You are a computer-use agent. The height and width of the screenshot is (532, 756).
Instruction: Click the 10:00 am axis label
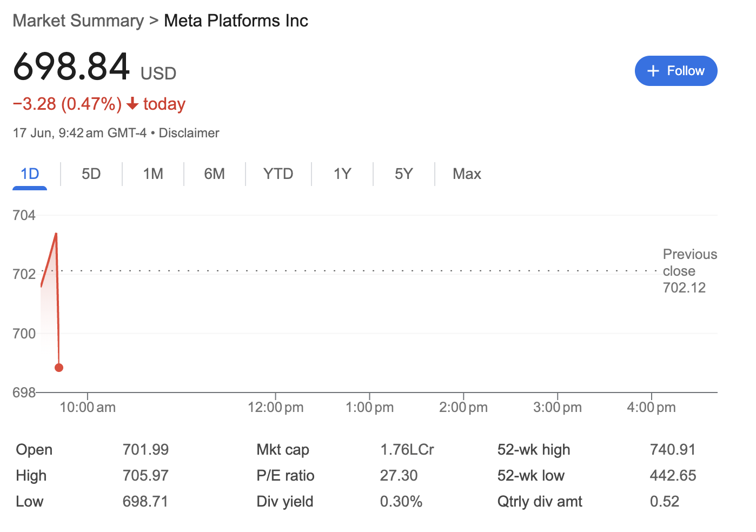click(88, 407)
